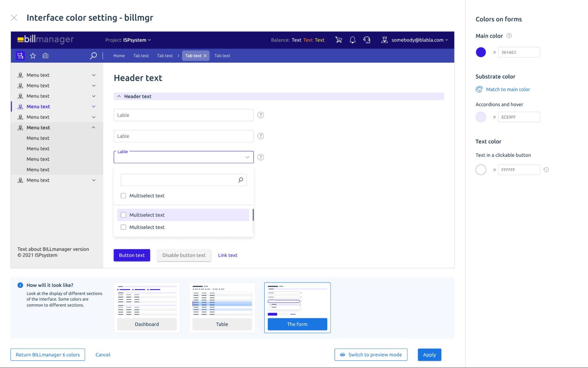Select the Dashboard preview thumbnail
588x368 pixels.
coord(147,308)
